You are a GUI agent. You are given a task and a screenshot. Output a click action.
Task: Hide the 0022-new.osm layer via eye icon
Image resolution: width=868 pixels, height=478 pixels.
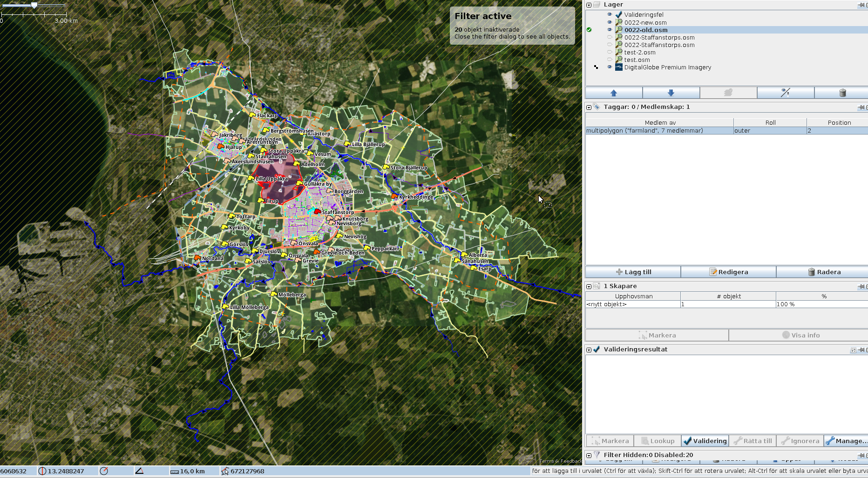tap(610, 22)
